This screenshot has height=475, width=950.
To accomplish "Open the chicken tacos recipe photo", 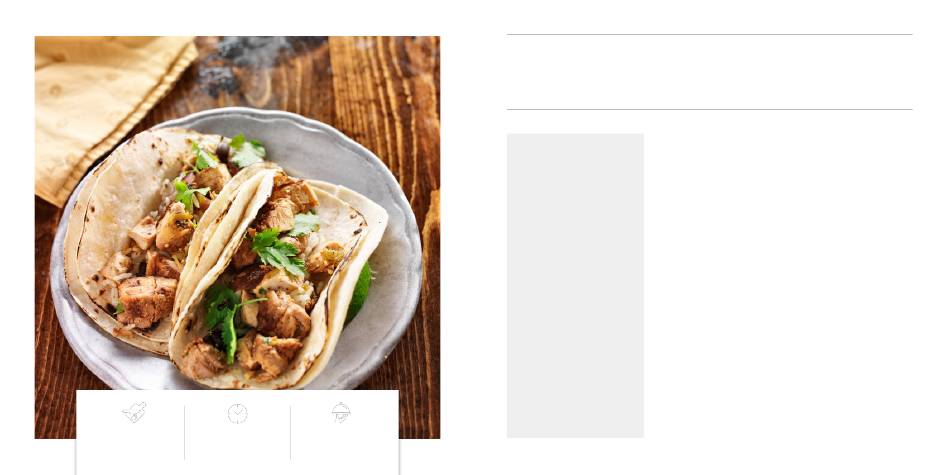I will click(238, 237).
